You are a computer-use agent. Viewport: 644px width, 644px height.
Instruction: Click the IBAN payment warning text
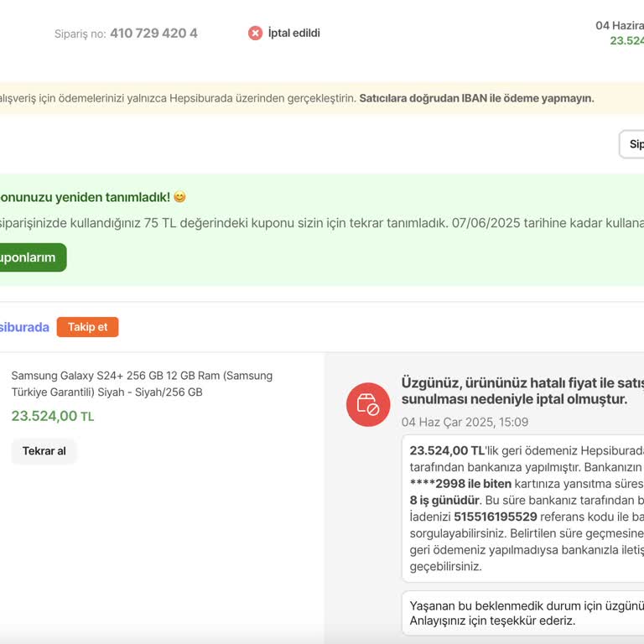(x=476, y=99)
